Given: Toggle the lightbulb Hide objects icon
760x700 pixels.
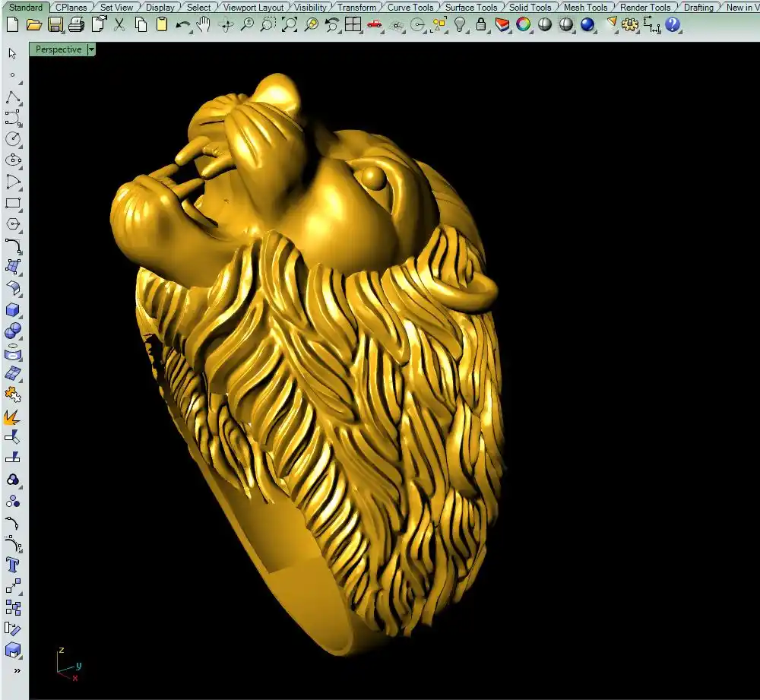Looking at the screenshot, I should (460, 24).
